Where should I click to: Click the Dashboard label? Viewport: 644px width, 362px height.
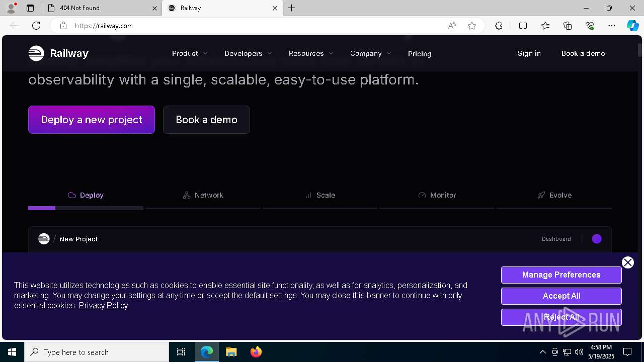click(556, 239)
